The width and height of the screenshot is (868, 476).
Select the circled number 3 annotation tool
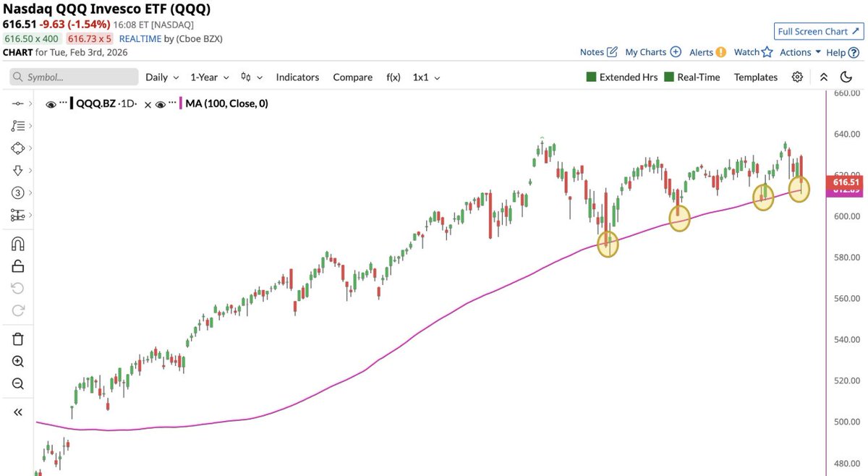(x=18, y=192)
